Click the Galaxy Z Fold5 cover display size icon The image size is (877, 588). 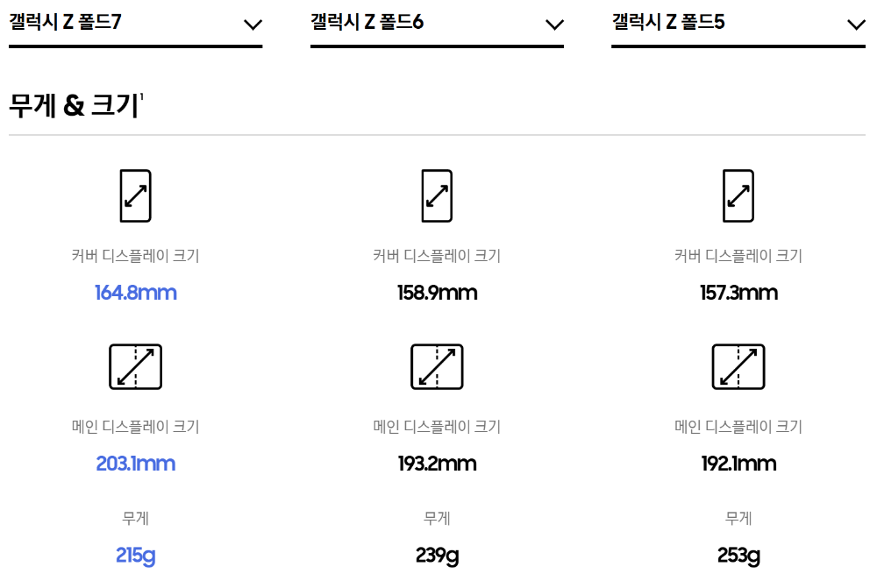pyautogui.click(x=738, y=195)
